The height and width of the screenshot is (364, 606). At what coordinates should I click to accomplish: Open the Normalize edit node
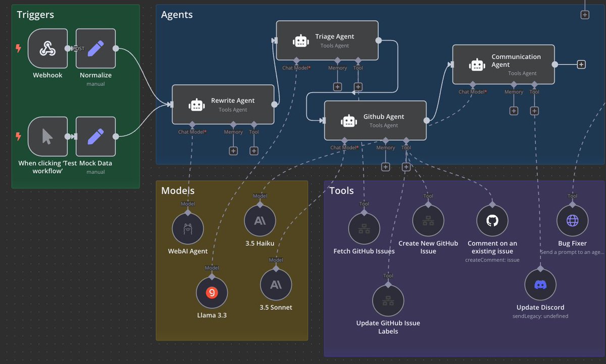pos(95,48)
